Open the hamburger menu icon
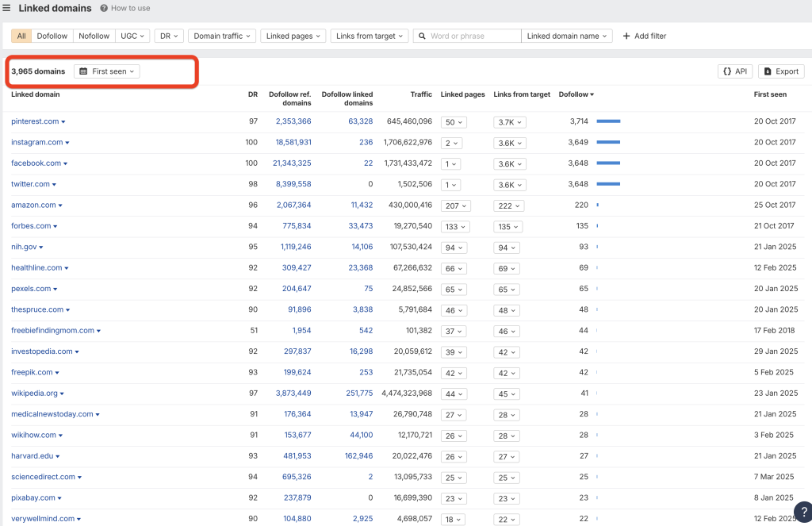 6,8
